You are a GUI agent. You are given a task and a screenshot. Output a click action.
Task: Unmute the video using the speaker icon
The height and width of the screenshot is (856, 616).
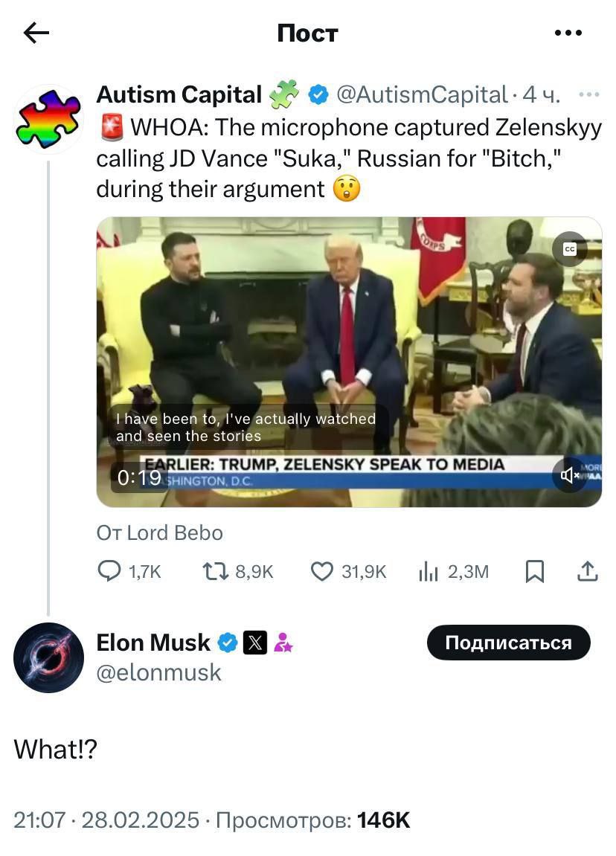(570, 474)
